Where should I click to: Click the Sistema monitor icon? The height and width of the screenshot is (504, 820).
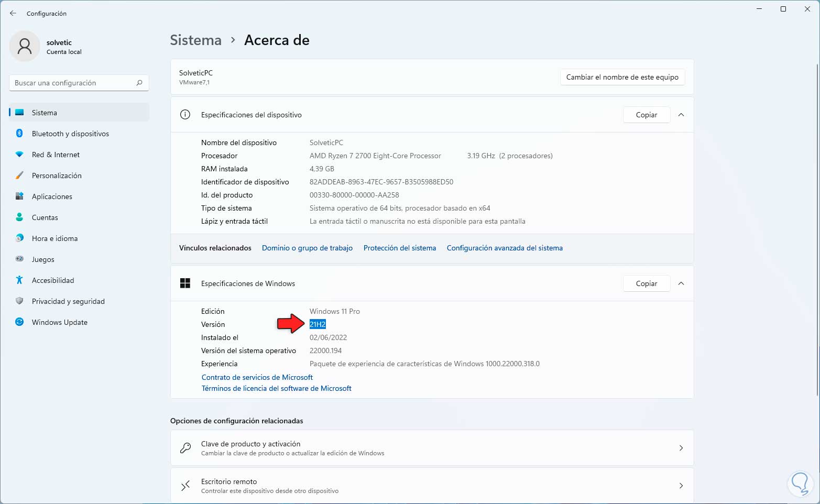[x=19, y=113]
